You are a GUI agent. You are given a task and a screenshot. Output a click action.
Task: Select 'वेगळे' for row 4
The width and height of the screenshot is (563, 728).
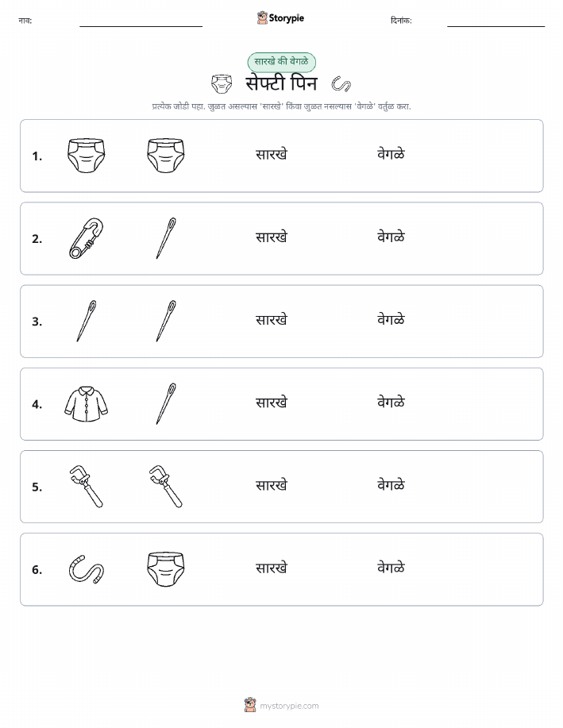coord(391,402)
